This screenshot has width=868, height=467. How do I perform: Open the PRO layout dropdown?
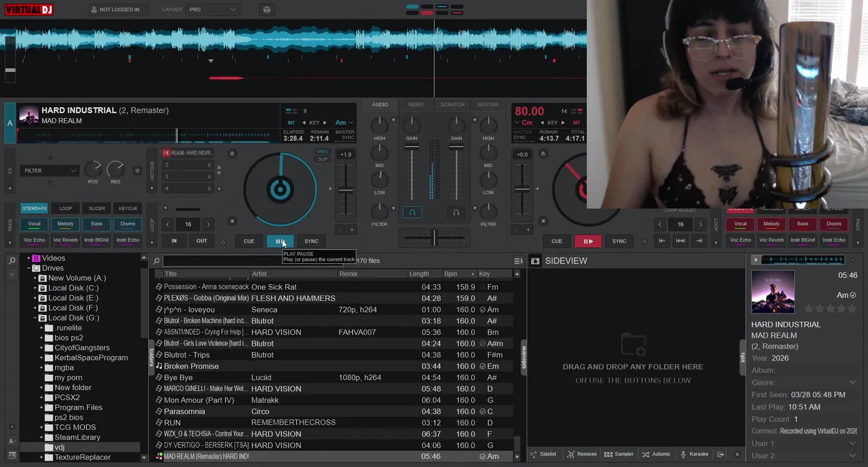pos(213,10)
